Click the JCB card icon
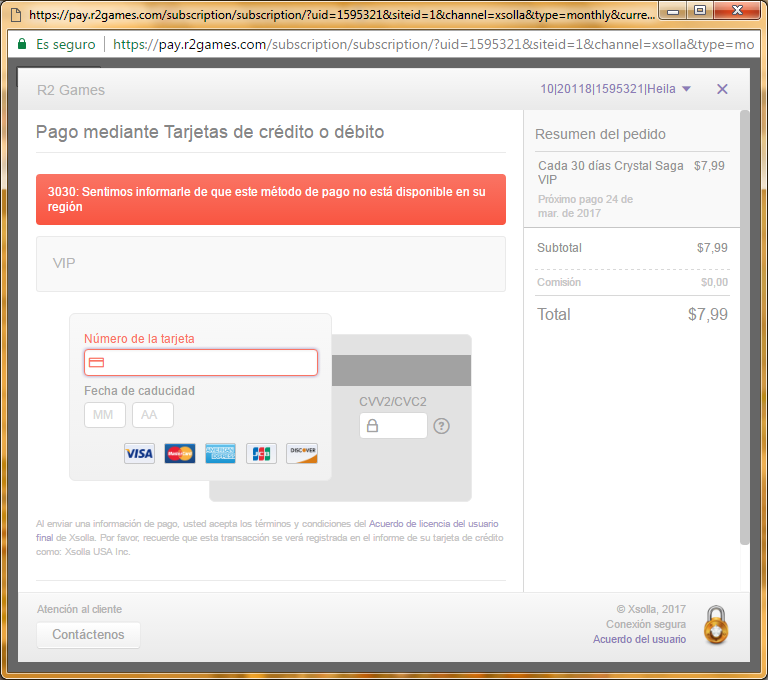Screen dimensions: 768x680 [x=261, y=453]
